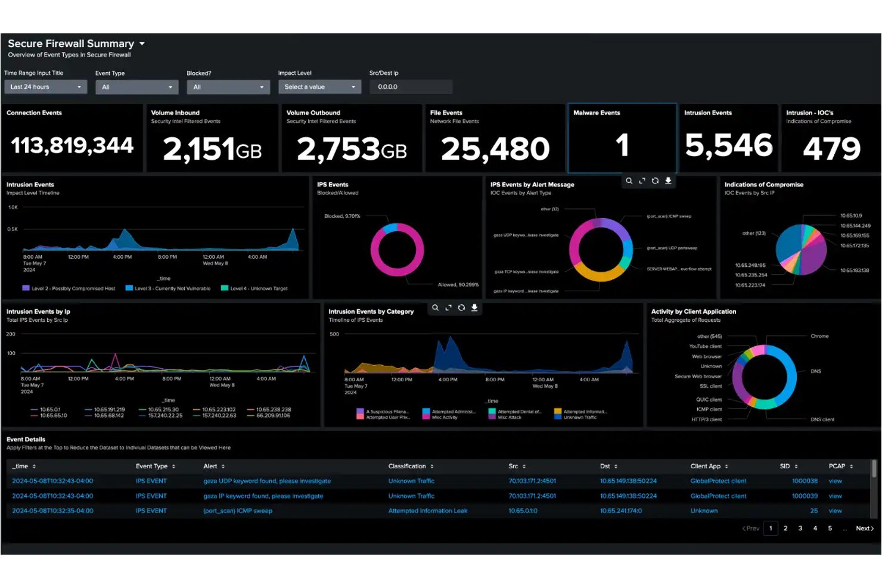Sort by Alert column arrow
882x588 pixels.
pos(223,466)
